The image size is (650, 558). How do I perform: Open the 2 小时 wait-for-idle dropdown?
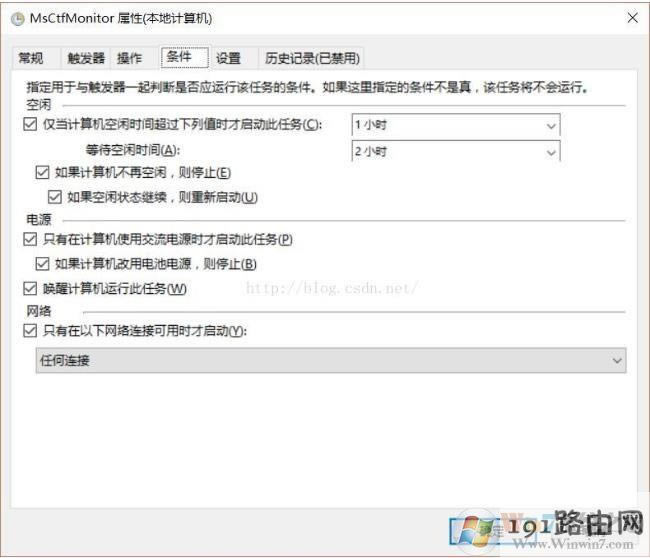(456, 151)
